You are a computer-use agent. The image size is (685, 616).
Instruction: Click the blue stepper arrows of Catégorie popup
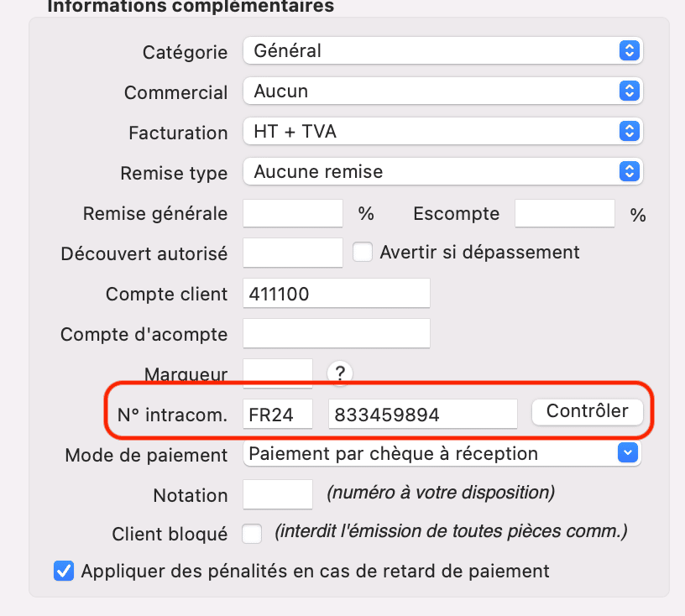pyautogui.click(x=629, y=50)
